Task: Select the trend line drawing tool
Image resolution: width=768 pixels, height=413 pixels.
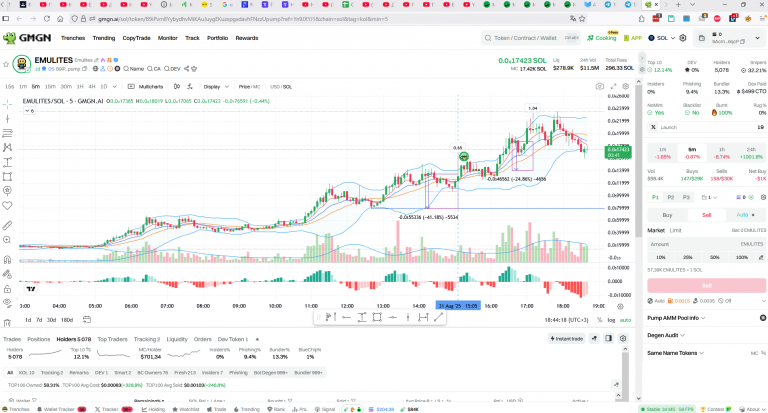Action: tap(7, 119)
